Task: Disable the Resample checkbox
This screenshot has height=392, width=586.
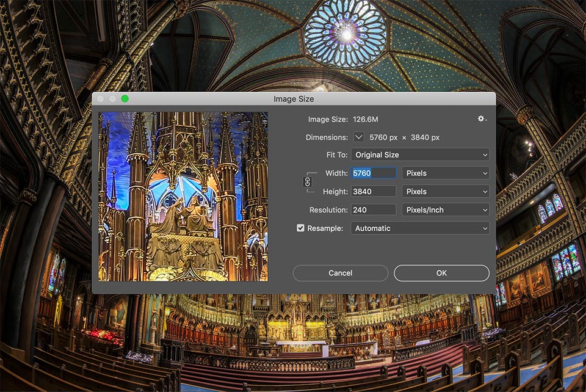Action: 300,228
